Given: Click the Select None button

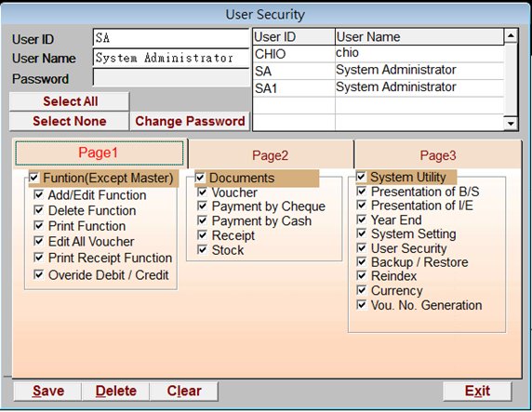Looking at the screenshot, I should pos(70,121).
